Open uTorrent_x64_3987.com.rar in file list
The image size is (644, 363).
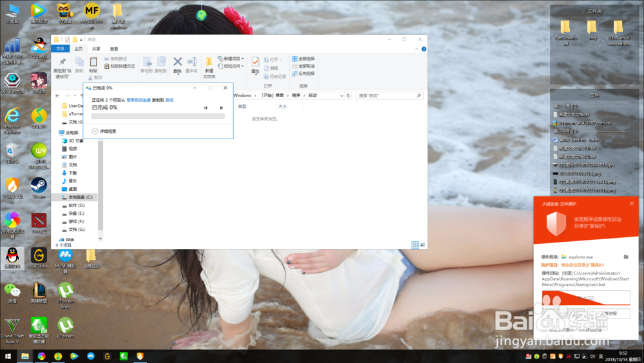(582, 123)
